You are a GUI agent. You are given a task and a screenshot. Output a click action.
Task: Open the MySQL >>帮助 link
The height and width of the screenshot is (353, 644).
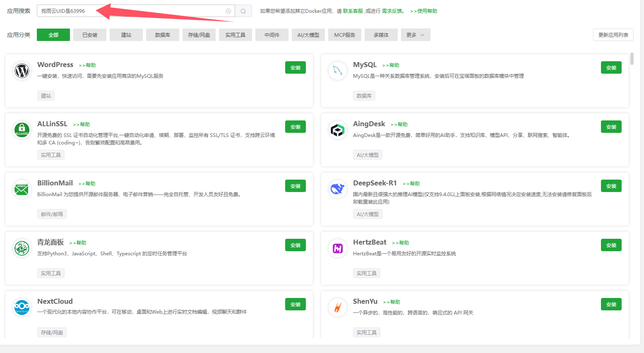pyautogui.click(x=391, y=65)
